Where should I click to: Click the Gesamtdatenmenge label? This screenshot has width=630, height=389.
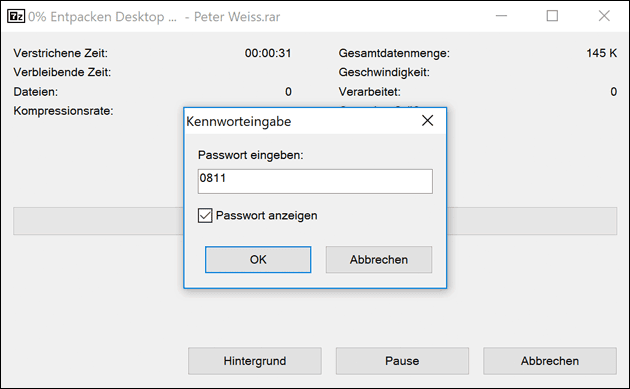pyautogui.click(x=394, y=53)
